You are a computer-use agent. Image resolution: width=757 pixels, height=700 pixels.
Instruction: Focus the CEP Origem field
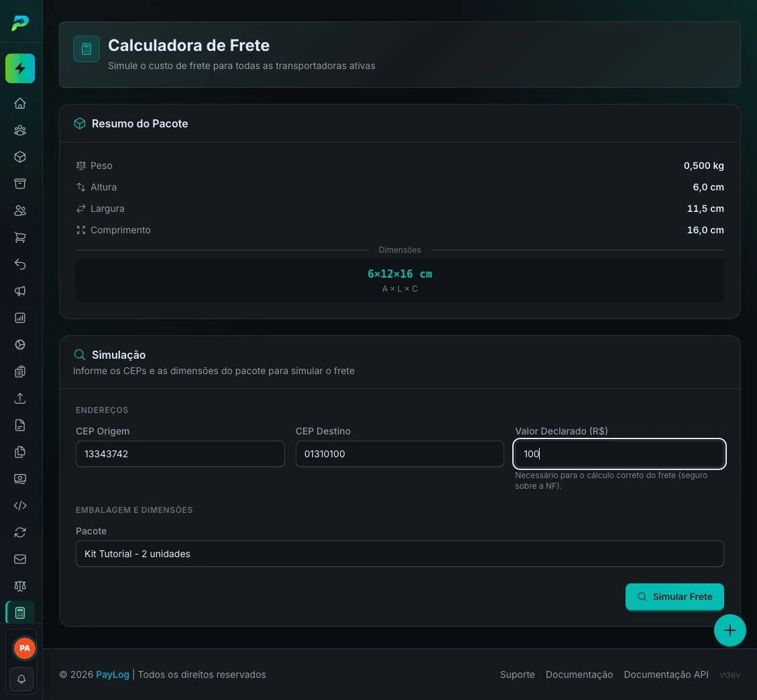180,454
